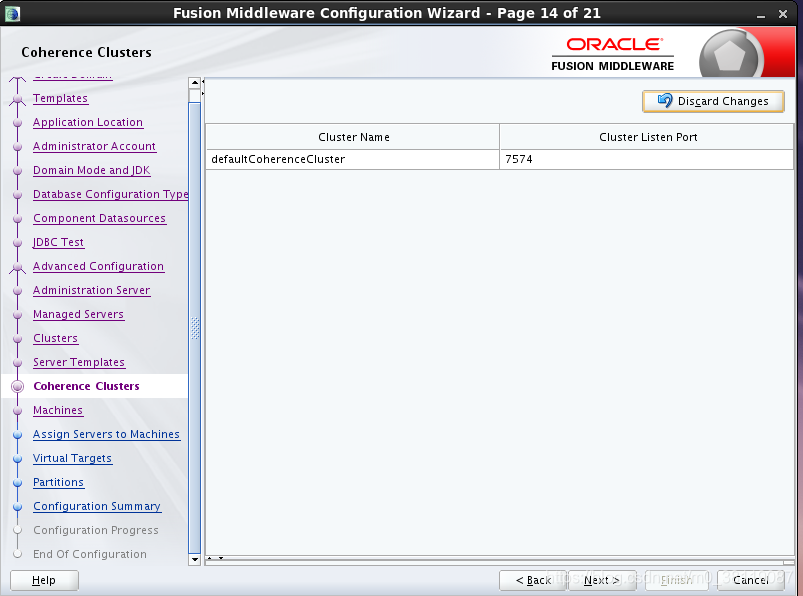Click the Partitions step blue bullet icon
803x596 pixels.
18,483
